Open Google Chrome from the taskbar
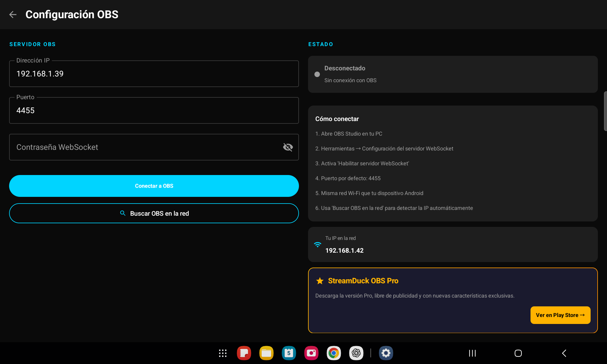Screen dimensions: 607x364 (x=334, y=353)
